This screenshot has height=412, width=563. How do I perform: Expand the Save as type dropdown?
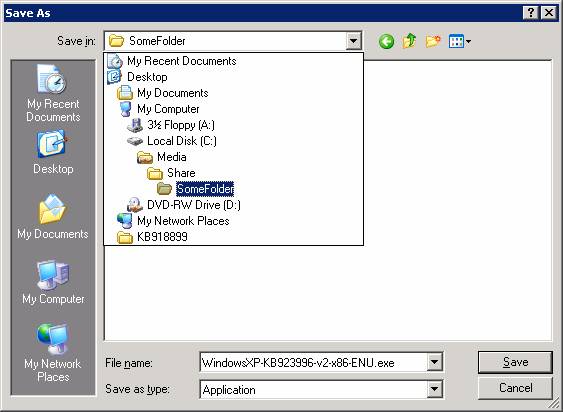[x=434, y=389]
